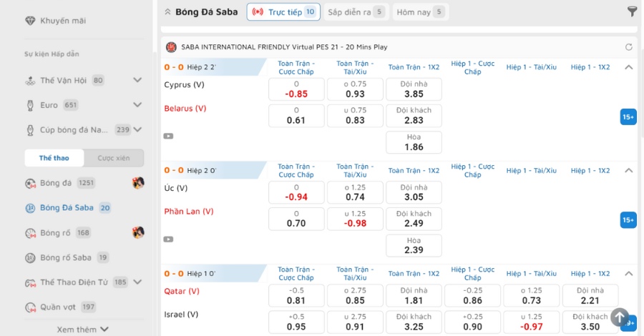Open 15+ more bets for Cyprus match
Image resolution: width=644 pixels, height=336 pixels.
[628, 117]
